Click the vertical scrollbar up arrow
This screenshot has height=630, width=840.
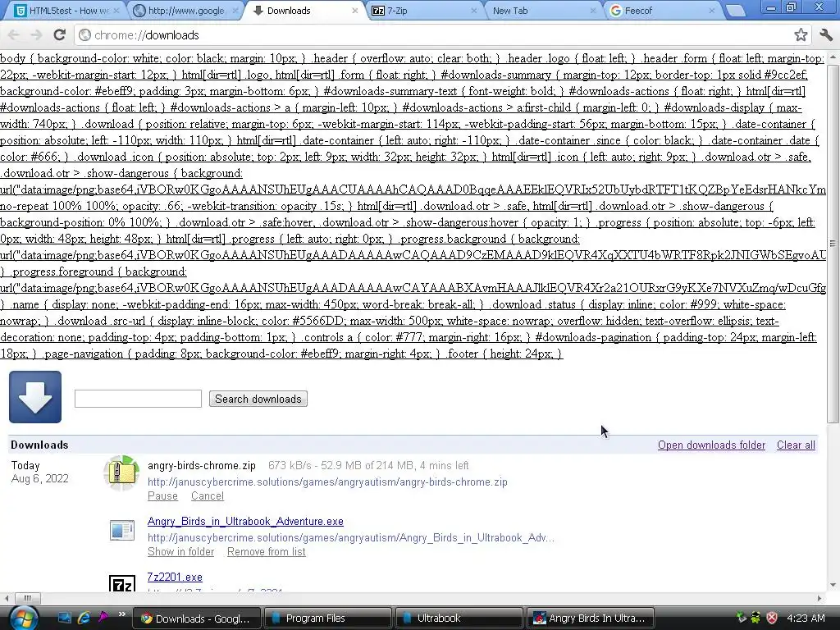pyautogui.click(x=833, y=57)
